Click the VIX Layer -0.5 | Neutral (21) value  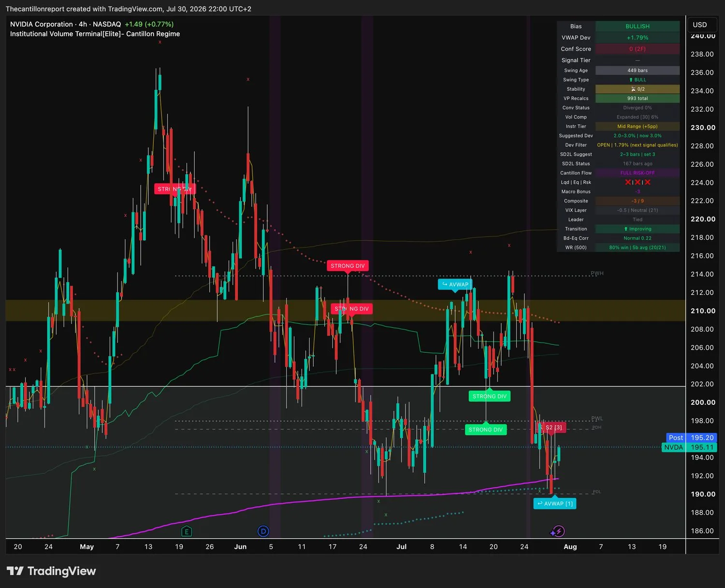click(x=638, y=210)
